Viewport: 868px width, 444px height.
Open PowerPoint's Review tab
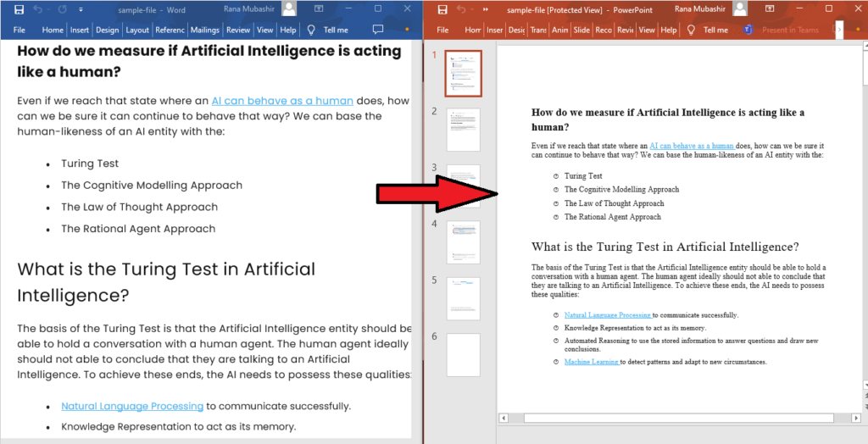pyautogui.click(x=626, y=30)
